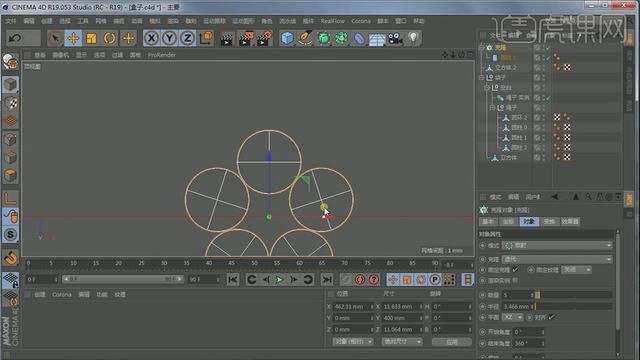The image size is (640, 360).
Task: Click the Undo arrow icon
Action: (x=15, y=38)
